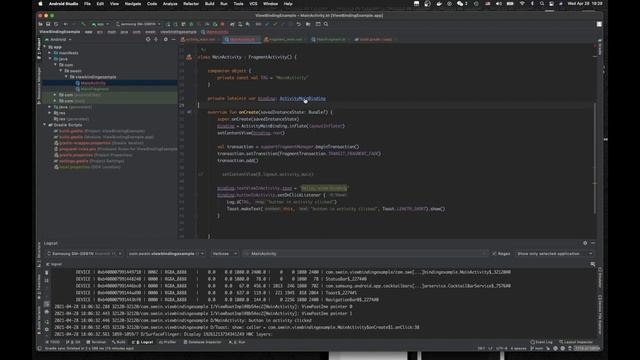
Task: Switch to MainFragment.kt editor tab
Action: (330, 40)
